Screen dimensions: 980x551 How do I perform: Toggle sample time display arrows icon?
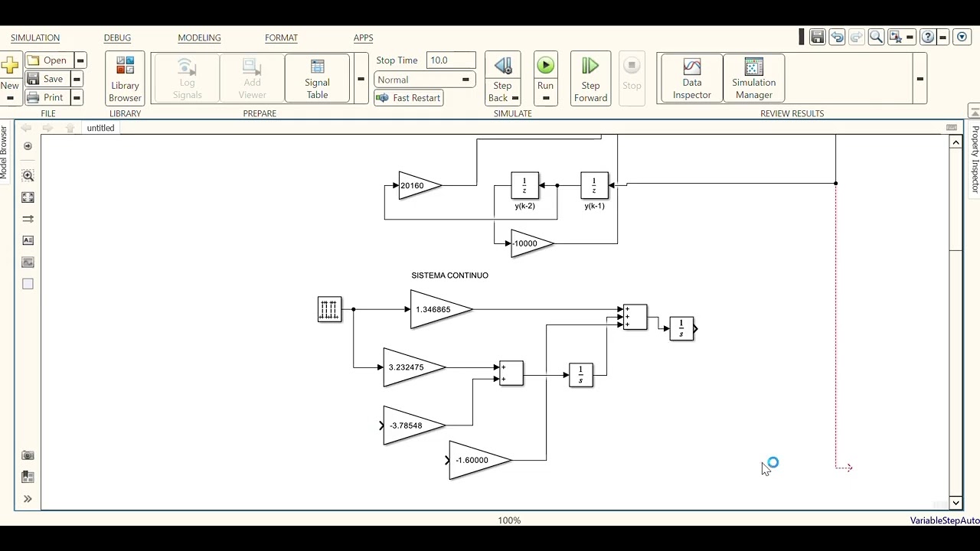28,219
